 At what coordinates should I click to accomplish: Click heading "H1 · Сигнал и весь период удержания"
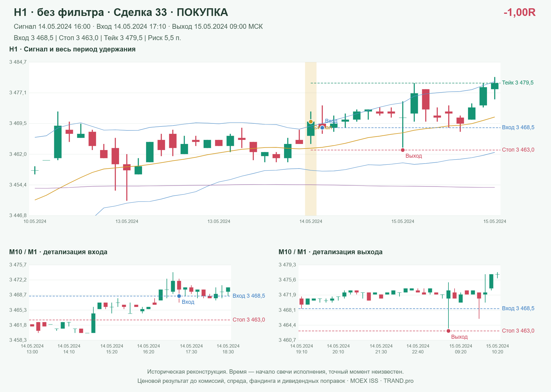pos(73,49)
